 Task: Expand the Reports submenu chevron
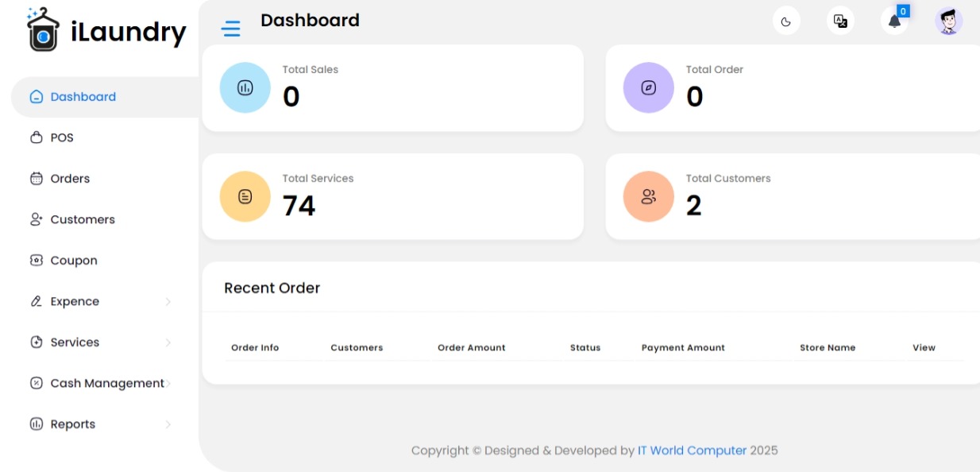point(168,424)
